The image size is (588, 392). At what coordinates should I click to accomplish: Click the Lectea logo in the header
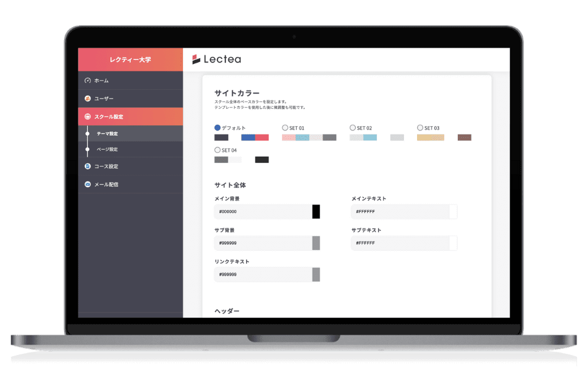click(218, 59)
